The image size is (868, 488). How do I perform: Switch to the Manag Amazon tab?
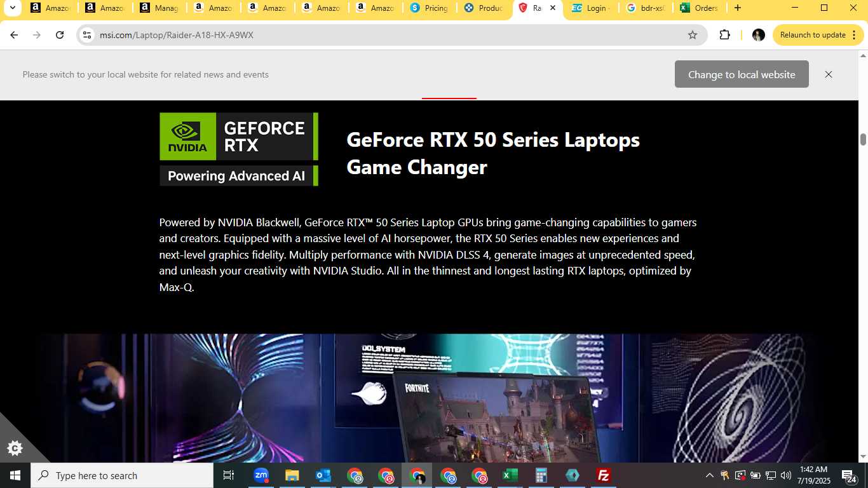tap(159, 8)
